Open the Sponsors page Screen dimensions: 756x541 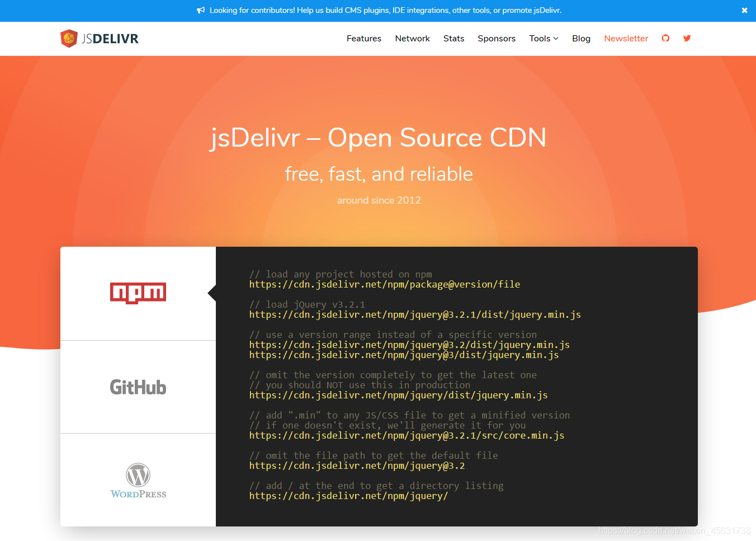click(497, 39)
